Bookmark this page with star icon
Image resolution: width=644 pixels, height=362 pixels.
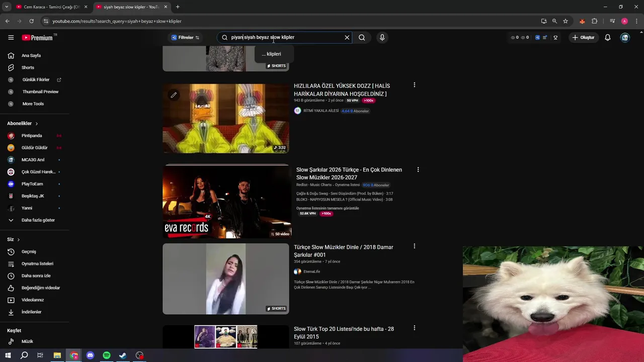(566, 21)
